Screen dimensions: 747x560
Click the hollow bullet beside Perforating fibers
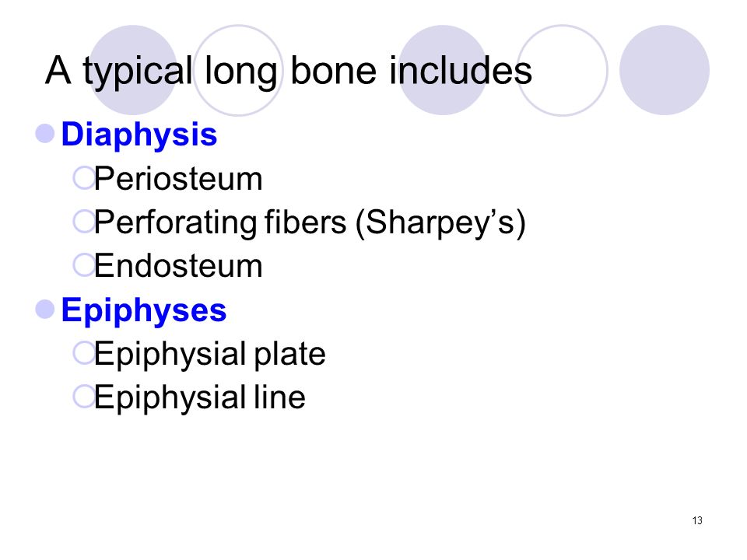click(x=84, y=222)
